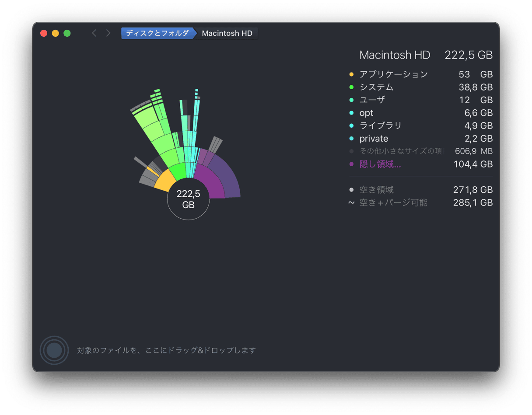Select the ユーザ folder entry
Image resolution: width=532 pixels, height=415 pixels.
point(372,100)
